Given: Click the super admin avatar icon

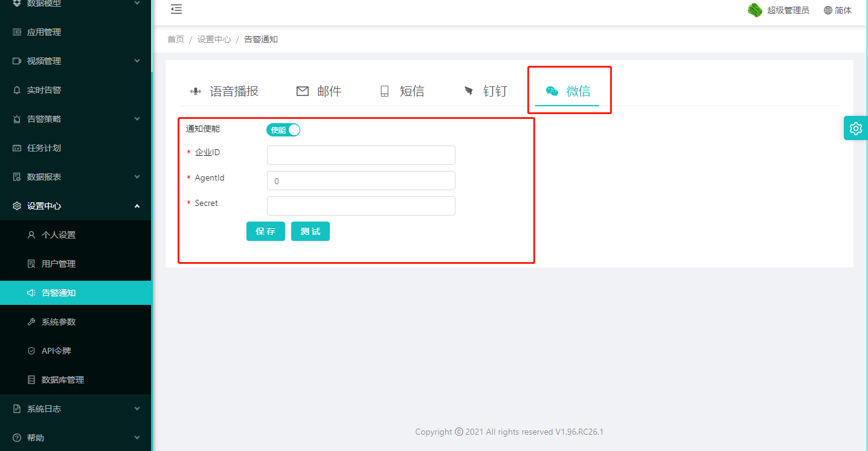Looking at the screenshot, I should 754,10.
